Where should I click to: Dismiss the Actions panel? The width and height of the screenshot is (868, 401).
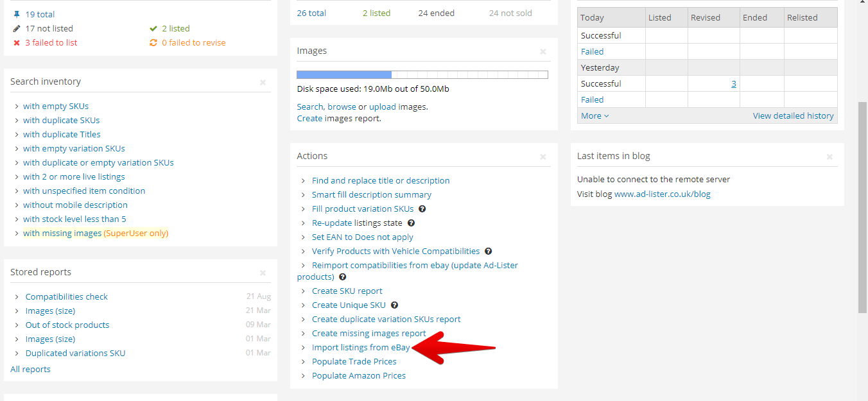[x=542, y=157]
